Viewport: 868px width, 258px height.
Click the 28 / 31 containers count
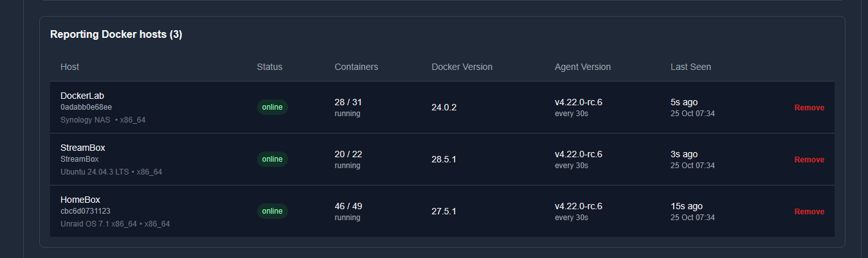348,102
